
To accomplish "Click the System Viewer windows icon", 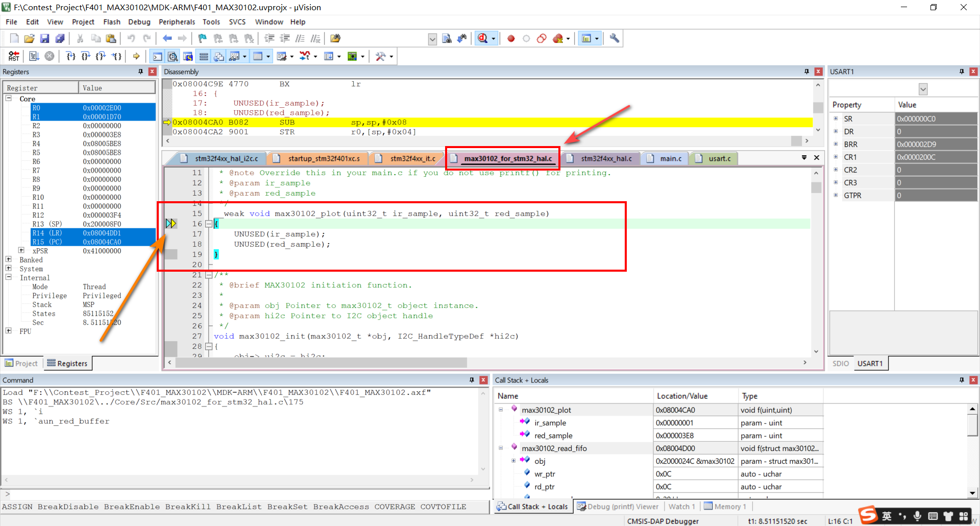I will 352,56.
